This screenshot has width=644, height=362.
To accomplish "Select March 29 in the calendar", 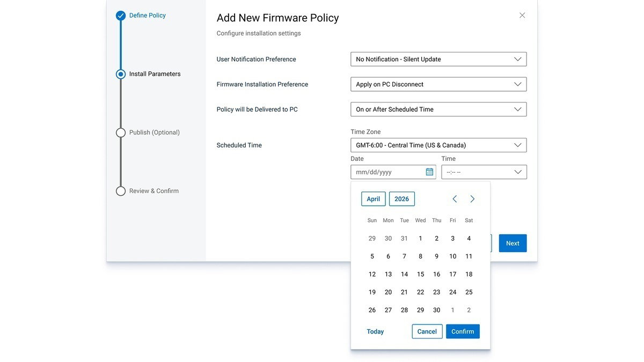I will 372,239.
